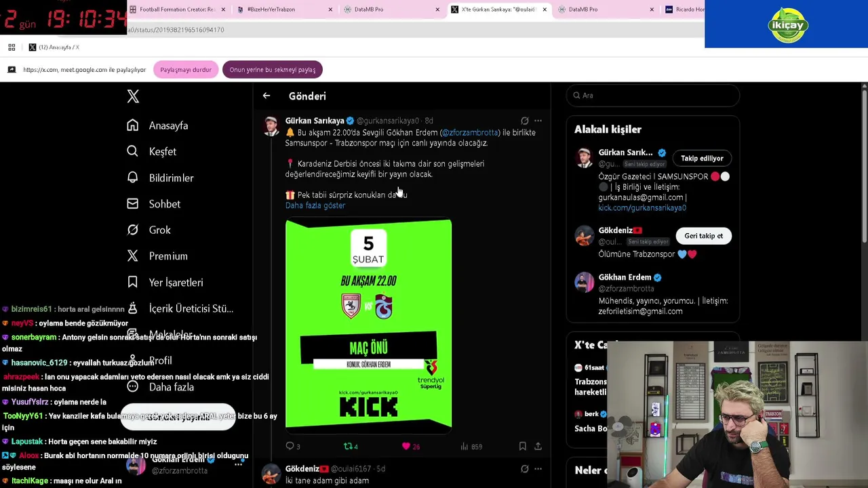This screenshot has height=488, width=868.
Task: Go back using the Gönderi arrow
Action: click(x=267, y=96)
